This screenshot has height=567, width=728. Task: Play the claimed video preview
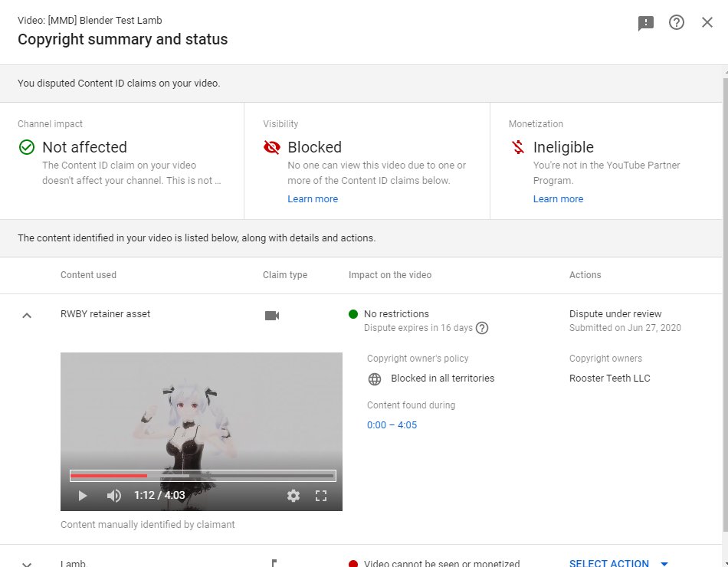83,496
